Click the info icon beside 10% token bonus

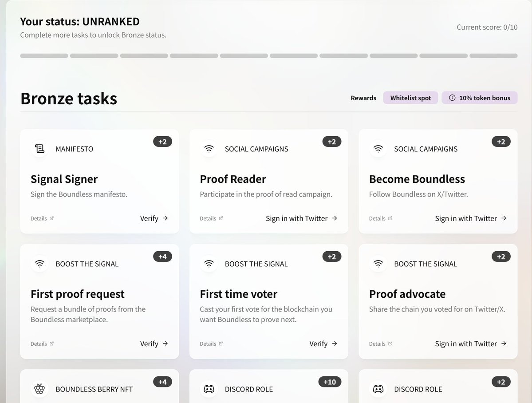[452, 98]
